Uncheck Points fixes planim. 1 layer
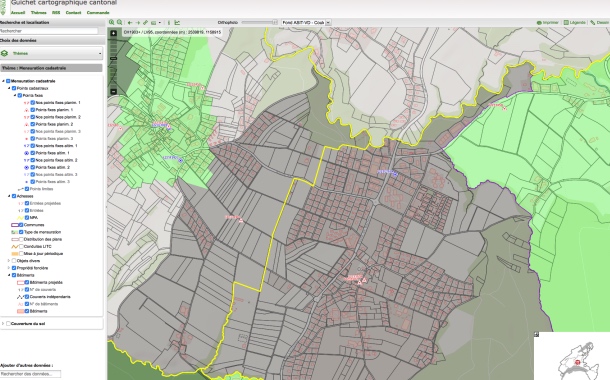The height and width of the screenshot is (380, 610). (x=33, y=110)
